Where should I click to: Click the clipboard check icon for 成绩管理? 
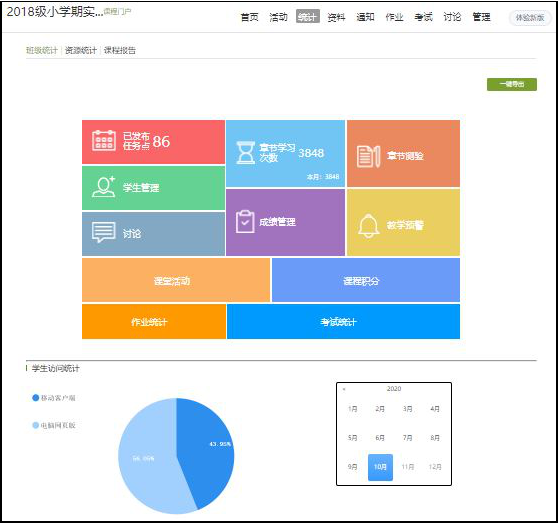click(x=245, y=221)
